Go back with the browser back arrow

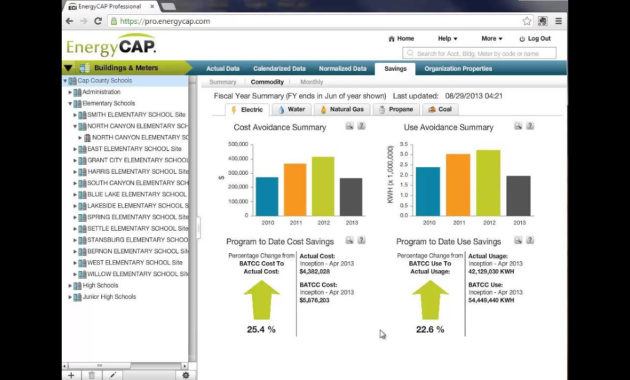[70, 21]
